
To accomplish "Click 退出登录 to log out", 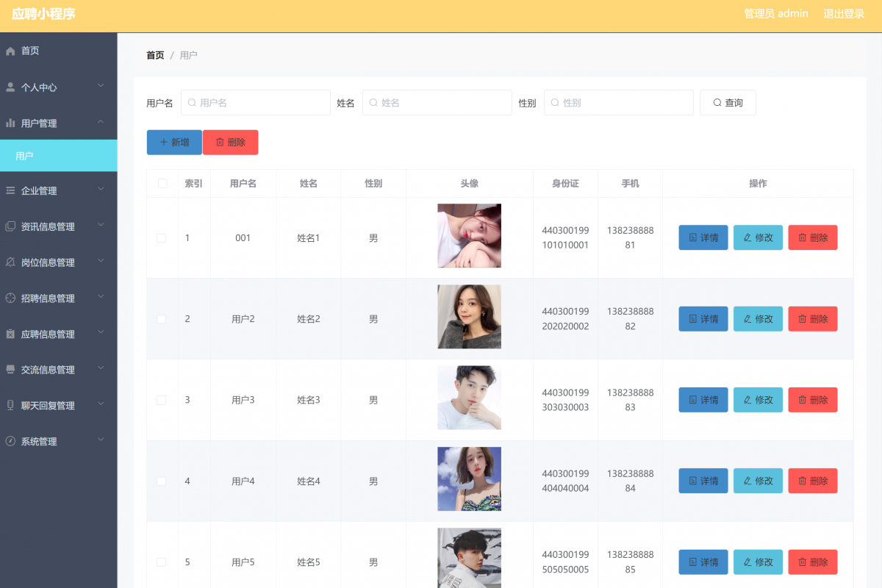I will (x=844, y=14).
